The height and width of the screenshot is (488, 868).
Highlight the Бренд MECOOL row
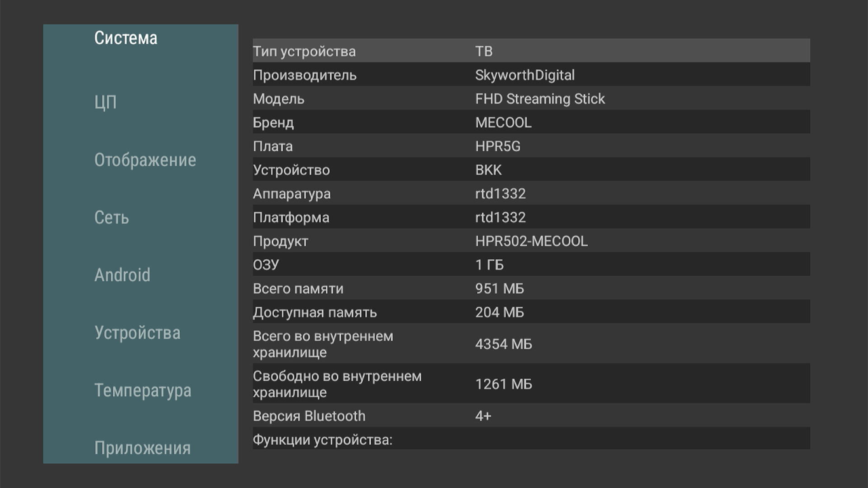[x=531, y=122]
